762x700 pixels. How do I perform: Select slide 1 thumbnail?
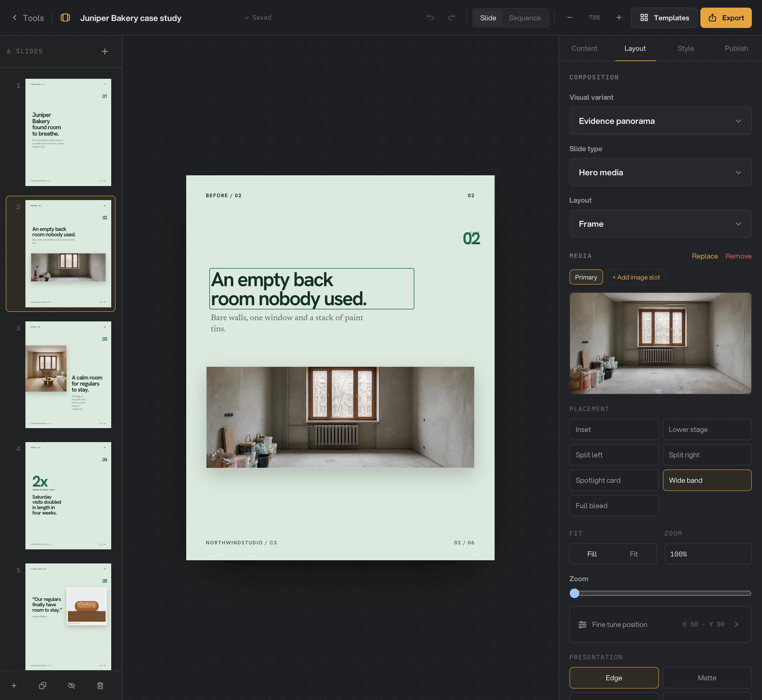tap(68, 132)
